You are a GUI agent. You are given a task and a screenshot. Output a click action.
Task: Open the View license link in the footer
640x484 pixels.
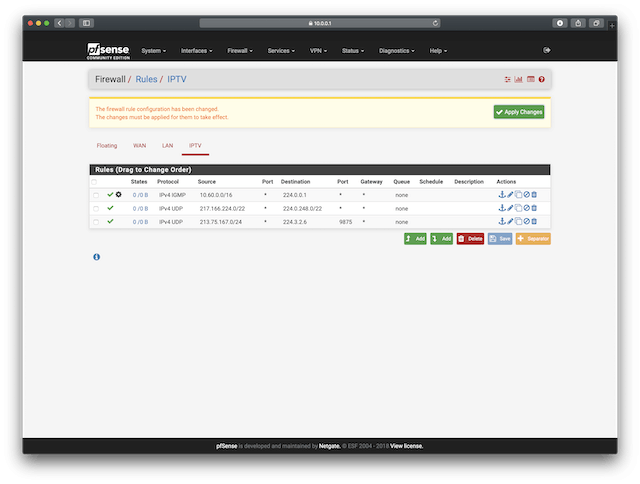(x=407, y=446)
